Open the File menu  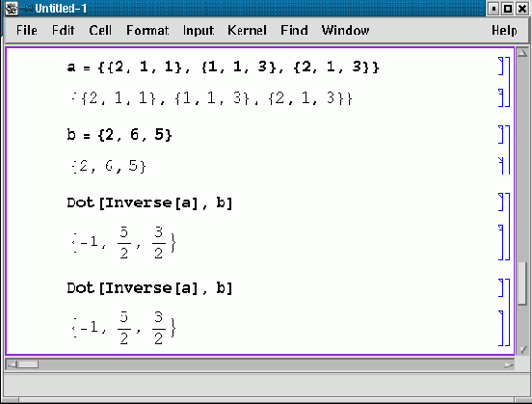(x=27, y=31)
